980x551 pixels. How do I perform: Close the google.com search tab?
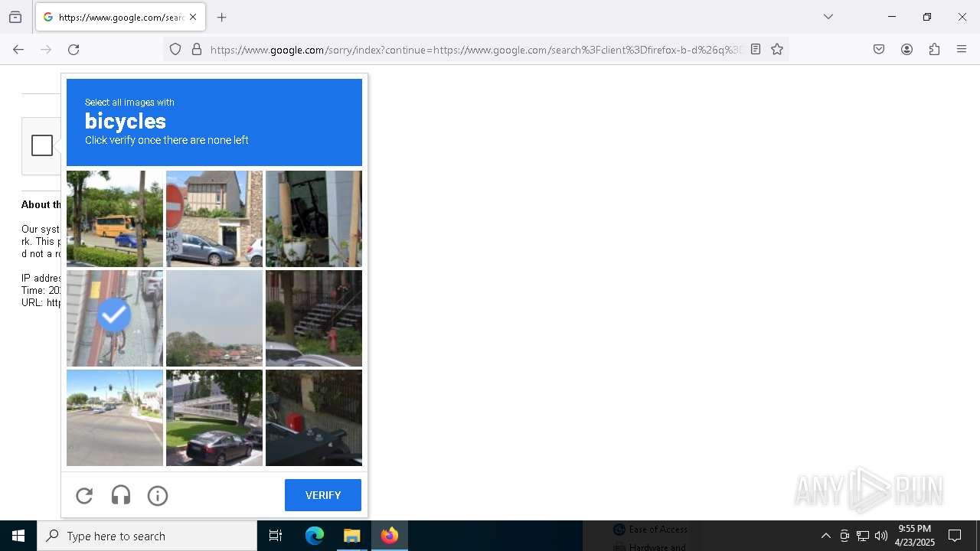click(193, 17)
